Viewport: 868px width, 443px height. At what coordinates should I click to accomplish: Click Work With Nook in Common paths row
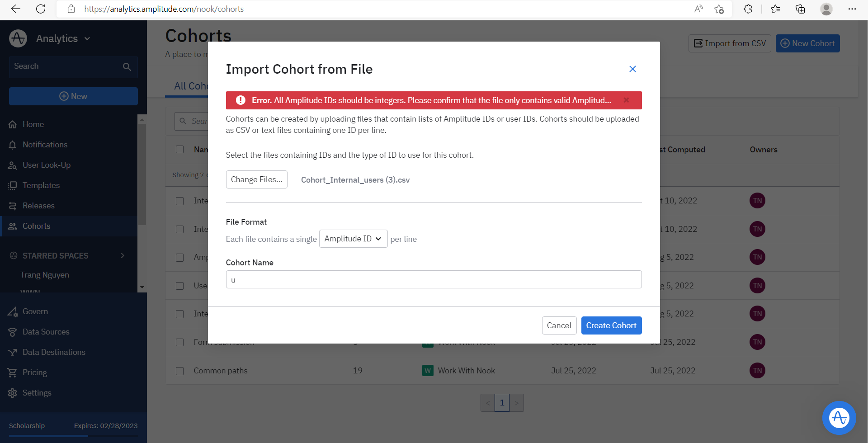click(x=466, y=371)
